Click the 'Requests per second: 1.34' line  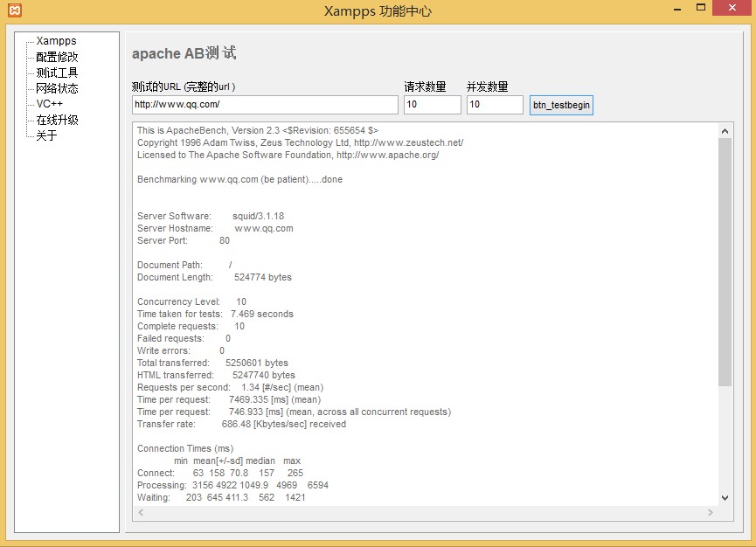click(231, 387)
